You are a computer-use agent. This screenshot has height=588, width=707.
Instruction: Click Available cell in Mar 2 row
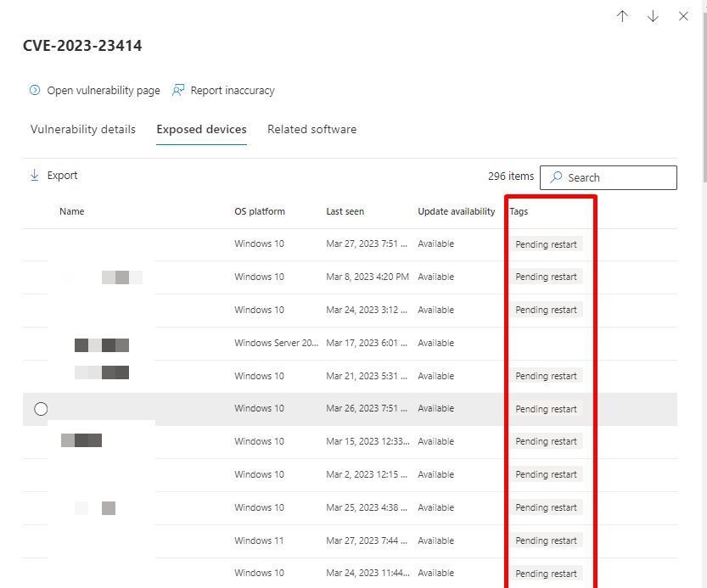pos(435,475)
